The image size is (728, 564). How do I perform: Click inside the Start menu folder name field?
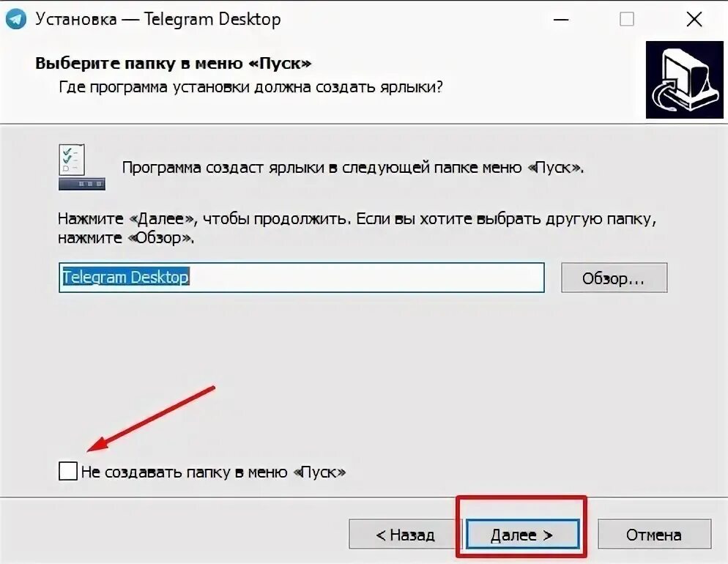click(302, 278)
